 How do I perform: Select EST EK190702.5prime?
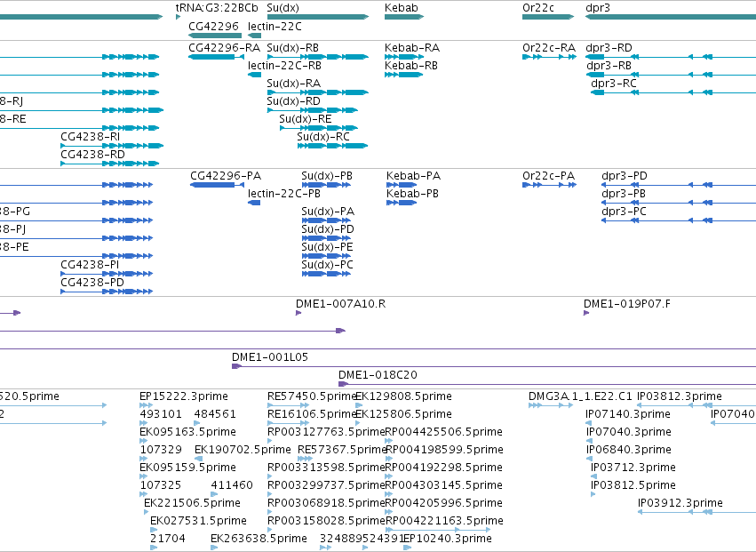199,459
